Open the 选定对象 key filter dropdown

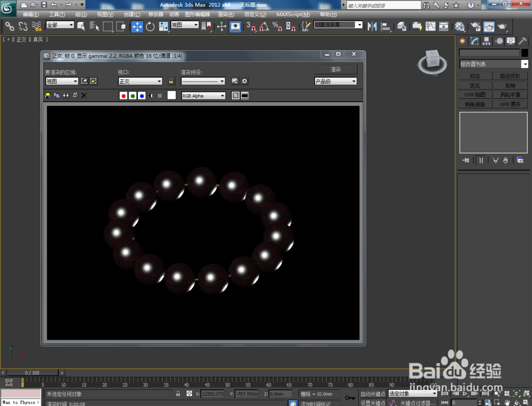click(x=413, y=393)
